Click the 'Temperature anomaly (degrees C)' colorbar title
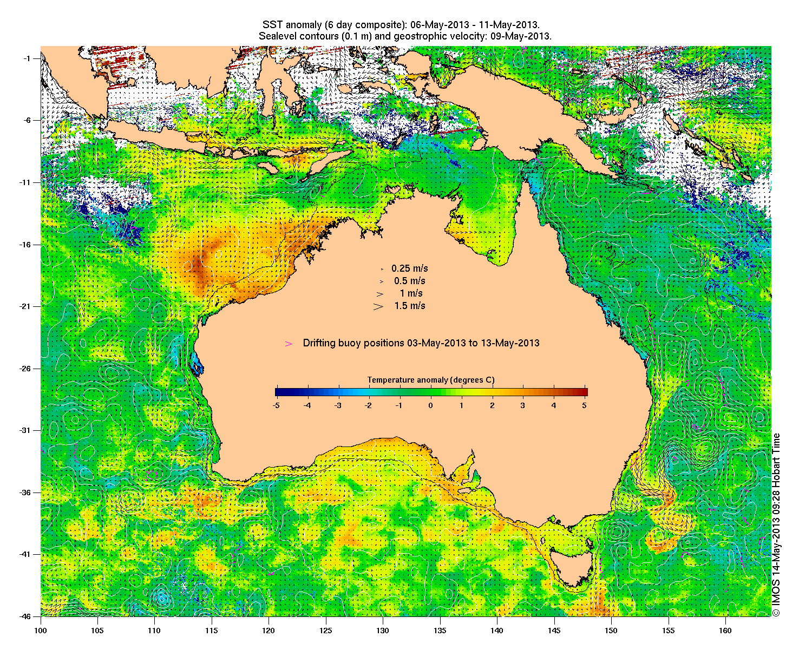This screenshot has height=663, width=812. coord(431,380)
